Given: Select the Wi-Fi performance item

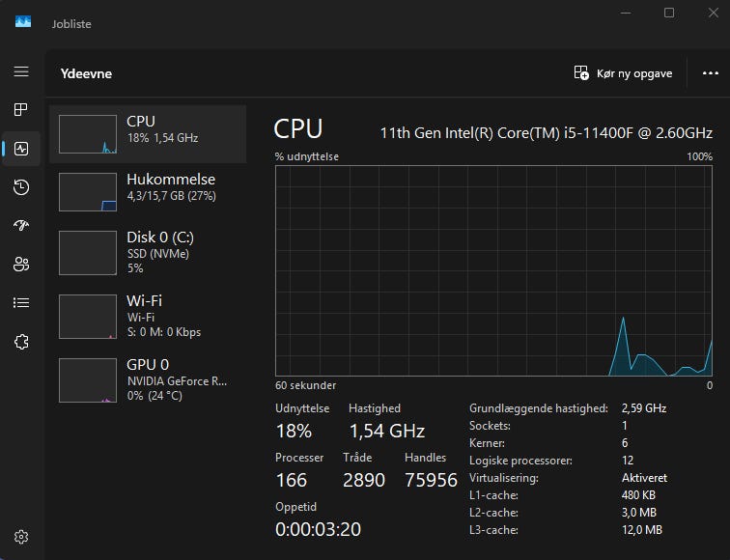Looking at the screenshot, I should point(148,315).
